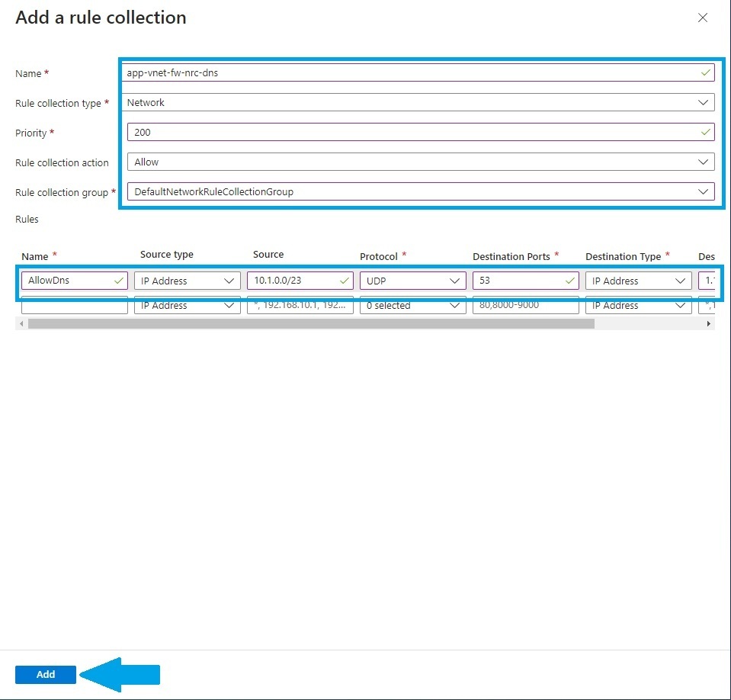Open the Protocol dropdown showing UDP

pos(455,281)
